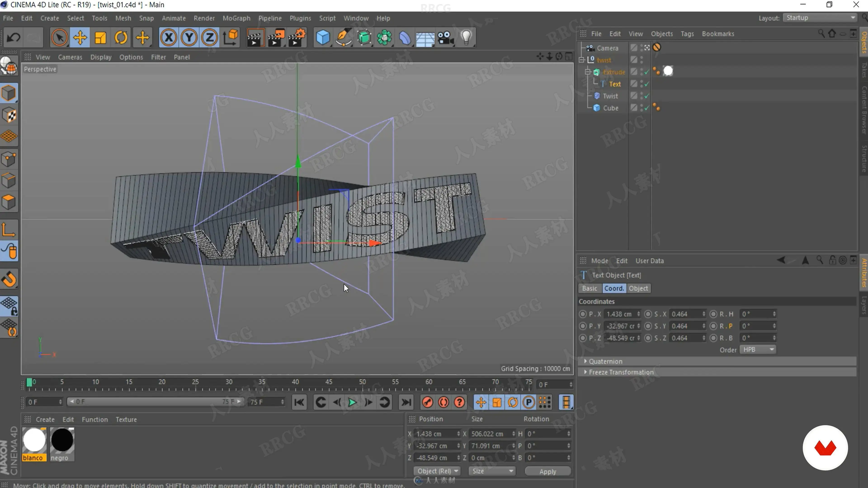The width and height of the screenshot is (868, 488).
Task: Toggle enable checkmark of Twist deformer
Action: [646, 96]
